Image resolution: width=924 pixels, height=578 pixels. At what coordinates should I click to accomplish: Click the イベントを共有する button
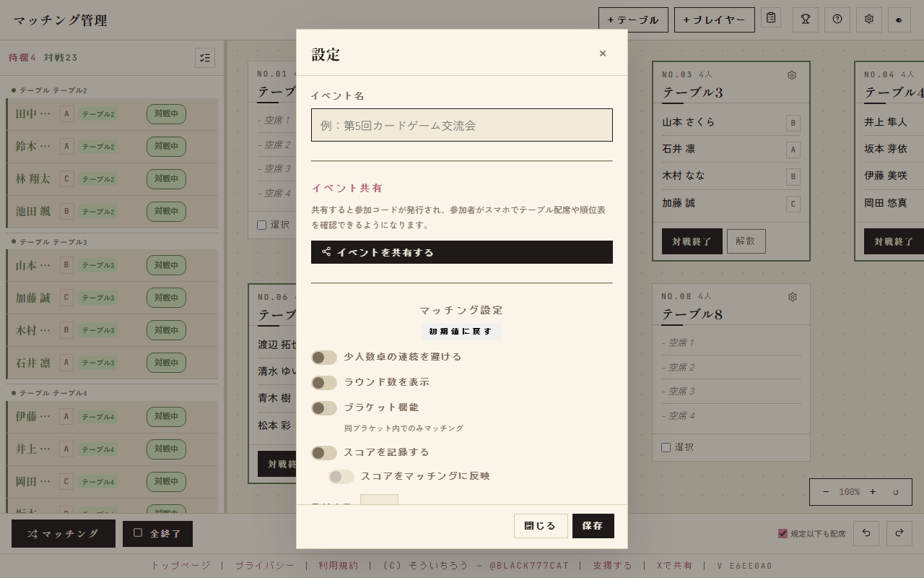[x=462, y=252]
